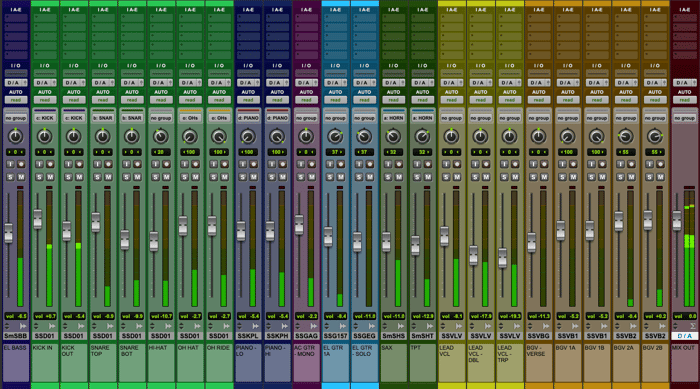Image resolution: width=700 pixels, height=389 pixels.
Task: Mute the OH RIDE track
Action: coord(225,177)
